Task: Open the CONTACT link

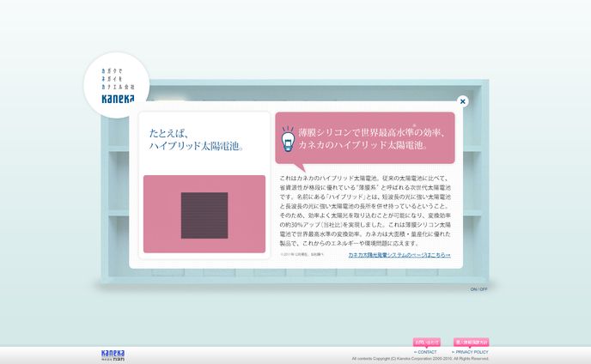Action: 425,352
